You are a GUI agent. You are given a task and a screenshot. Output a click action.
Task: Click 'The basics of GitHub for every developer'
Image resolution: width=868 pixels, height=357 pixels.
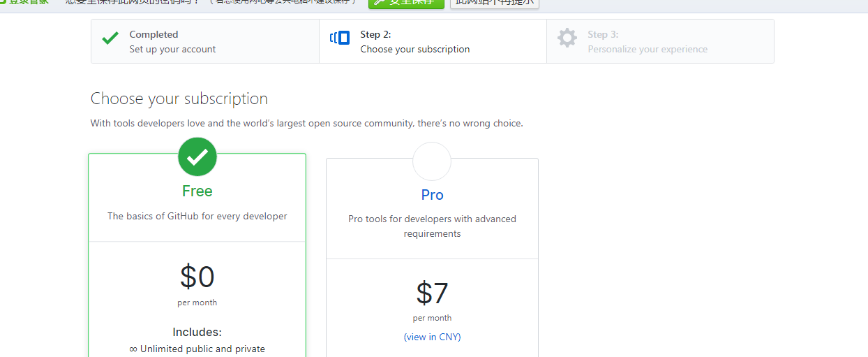coord(197,216)
